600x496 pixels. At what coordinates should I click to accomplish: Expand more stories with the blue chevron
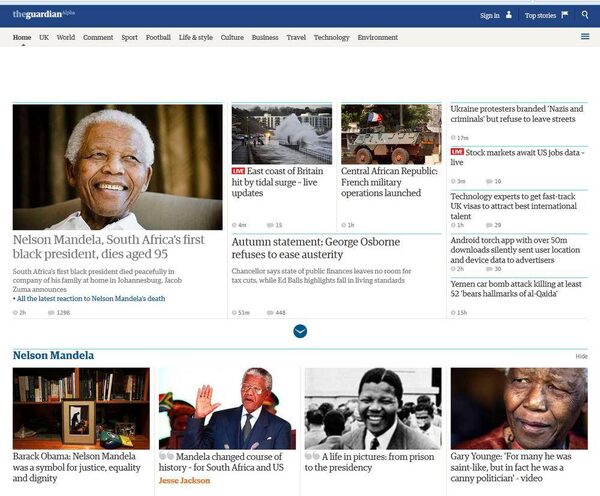[x=300, y=331]
